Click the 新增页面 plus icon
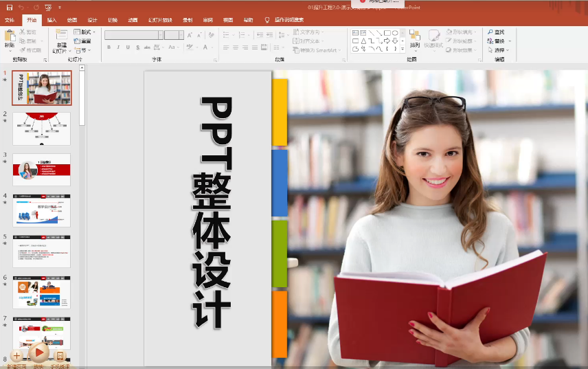The height and width of the screenshot is (369, 588). pyautogui.click(x=16, y=355)
